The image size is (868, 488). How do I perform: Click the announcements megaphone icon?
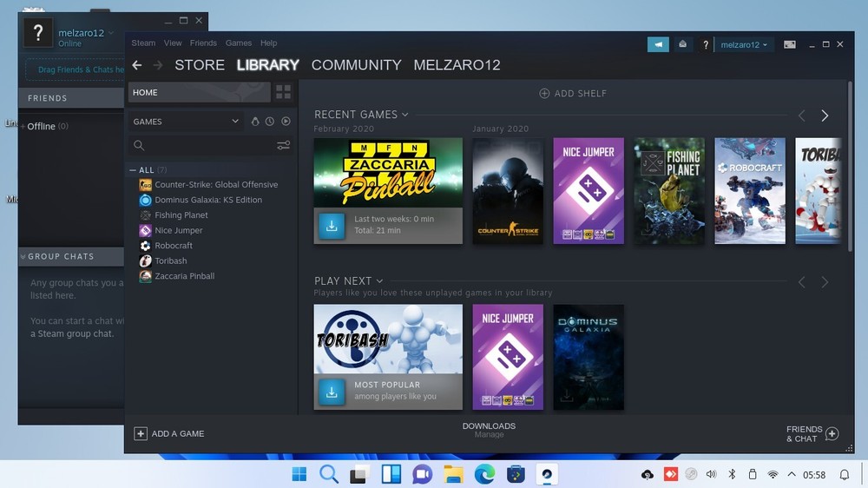pos(658,44)
